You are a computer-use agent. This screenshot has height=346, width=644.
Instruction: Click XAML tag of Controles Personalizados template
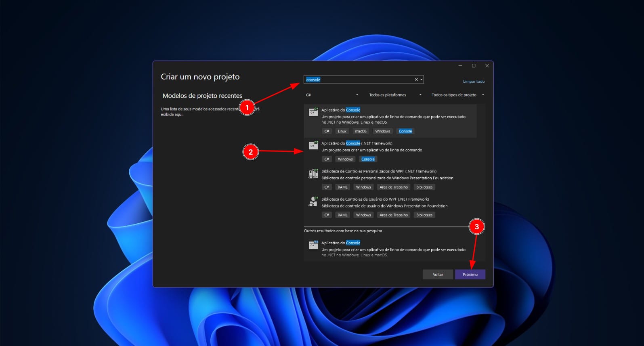point(342,187)
